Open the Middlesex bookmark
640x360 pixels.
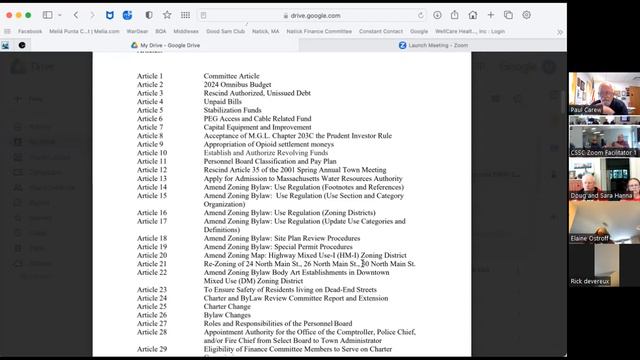click(x=186, y=31)
